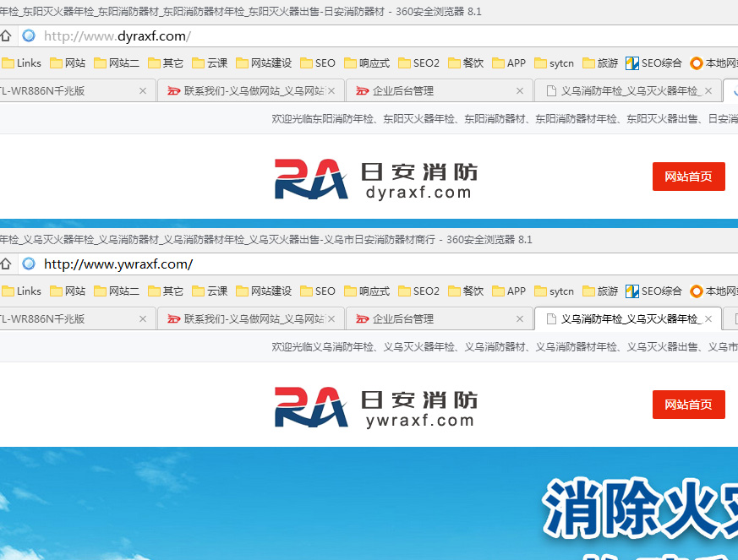Open 网站 bookmark folder in lower browser
Screen dimensions: 738x560
pyautogui.click(x=68, y=291)
